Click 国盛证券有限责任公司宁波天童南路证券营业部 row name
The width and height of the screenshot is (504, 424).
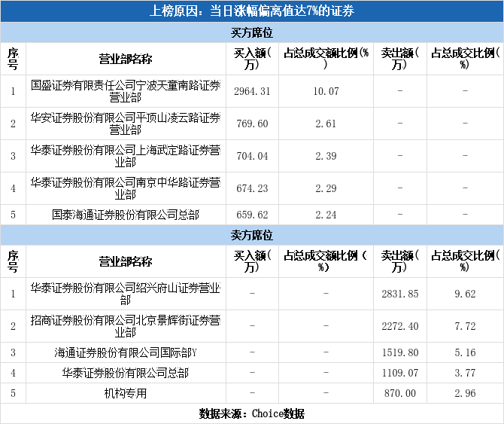[x=126, y=91]
